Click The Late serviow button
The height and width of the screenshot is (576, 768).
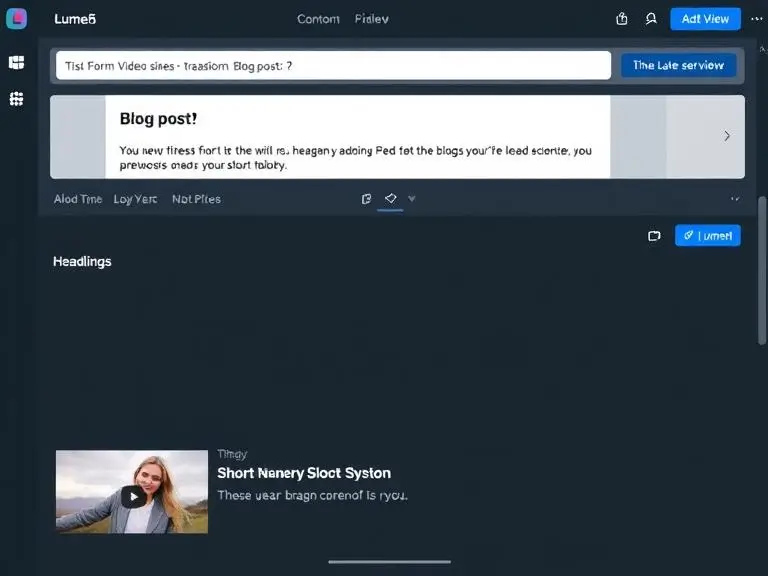pos(678,65)
